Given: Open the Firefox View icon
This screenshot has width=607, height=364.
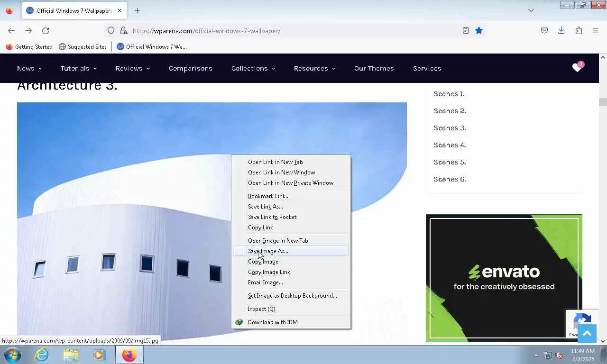Looking at the screenshot, I should (x=9, y=10).
